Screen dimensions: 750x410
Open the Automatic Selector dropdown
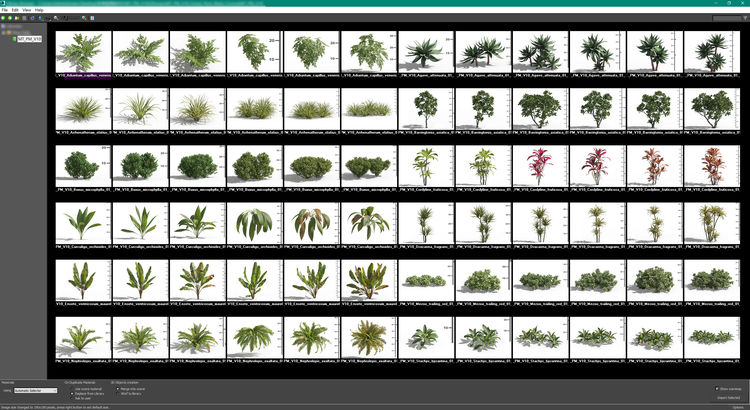point(35,390)
